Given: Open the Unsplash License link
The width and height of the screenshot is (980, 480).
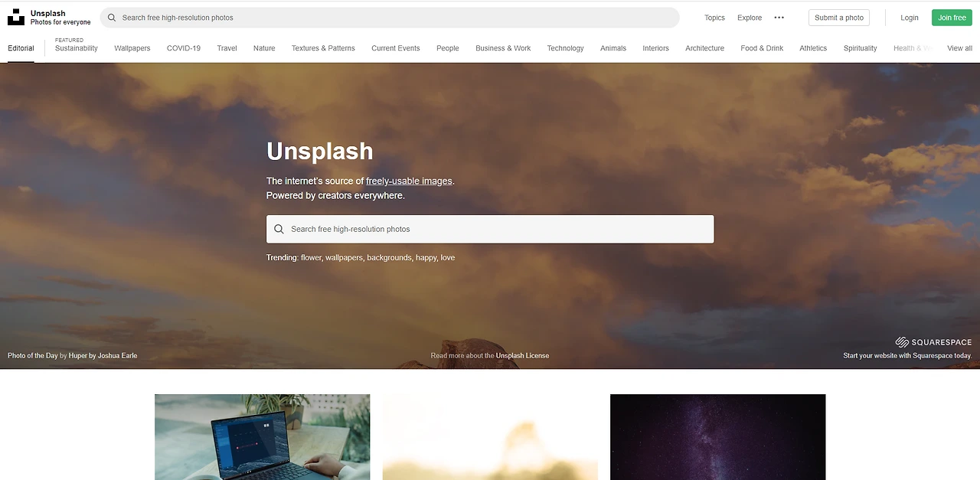Looking at the screenshot, I should pyautogui.click(x=522, y=356).
